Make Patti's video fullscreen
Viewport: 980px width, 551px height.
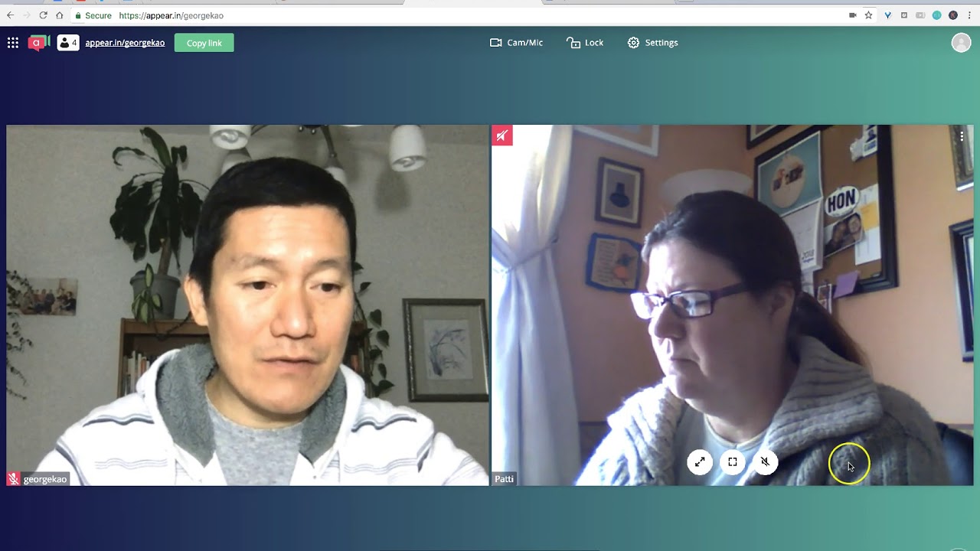733,461
